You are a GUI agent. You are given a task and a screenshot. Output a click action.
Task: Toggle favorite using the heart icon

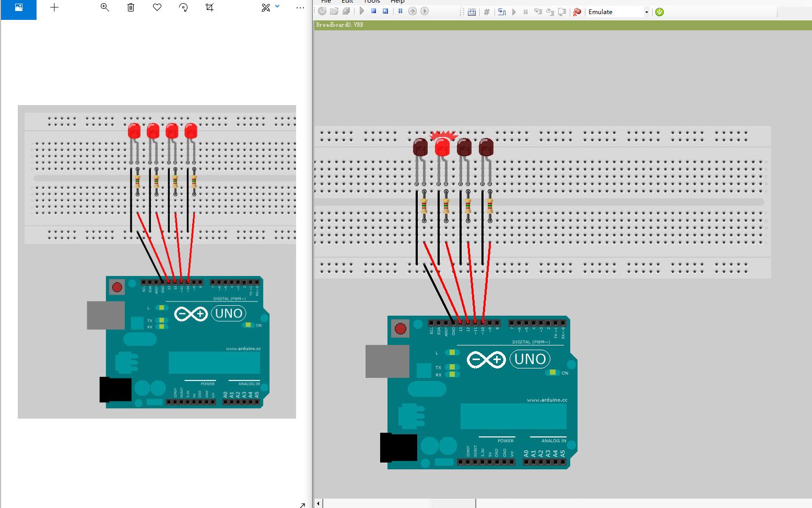[x=157, y=8]
